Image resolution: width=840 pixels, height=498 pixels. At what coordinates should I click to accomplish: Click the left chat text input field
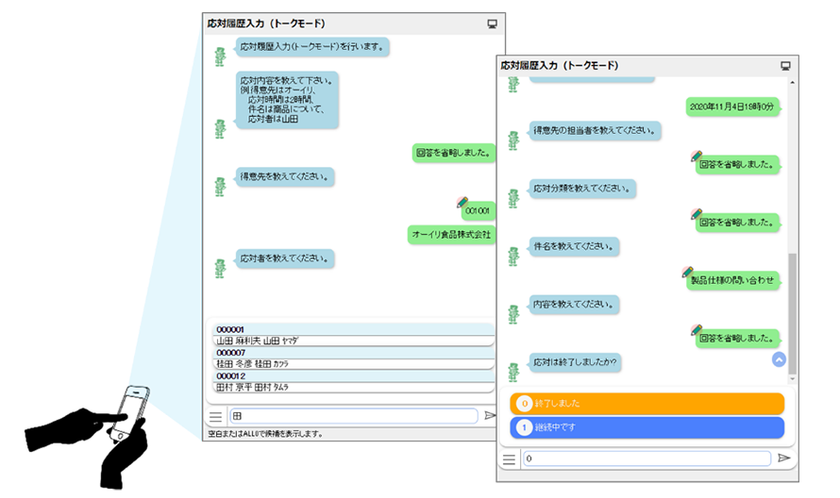[354, 416]
